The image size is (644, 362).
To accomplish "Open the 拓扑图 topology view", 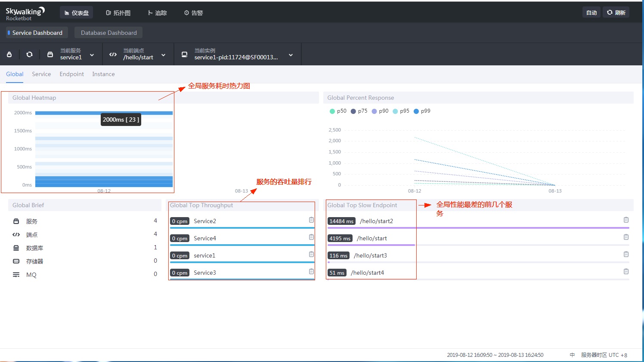I will tap(118, 13).
